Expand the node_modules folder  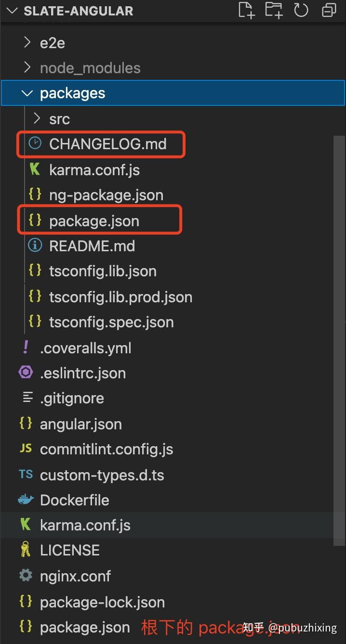pyautogui.click(x=27, y=68)
